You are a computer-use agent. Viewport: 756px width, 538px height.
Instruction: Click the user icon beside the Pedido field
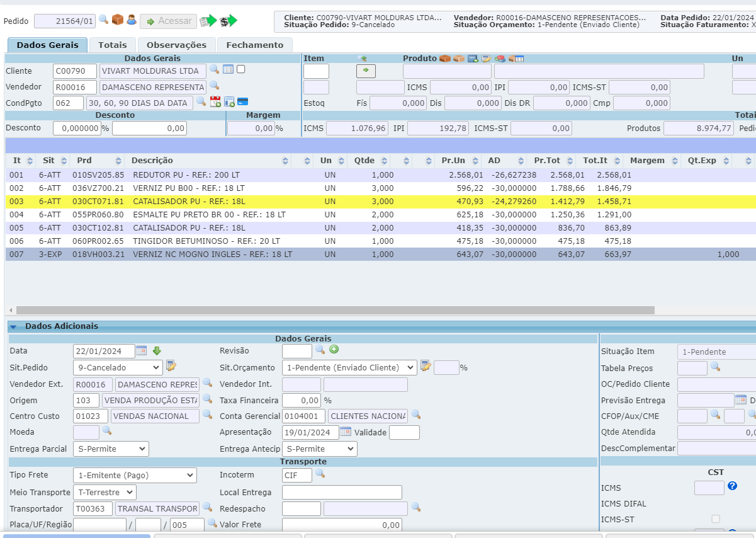(x=132, y=20)
